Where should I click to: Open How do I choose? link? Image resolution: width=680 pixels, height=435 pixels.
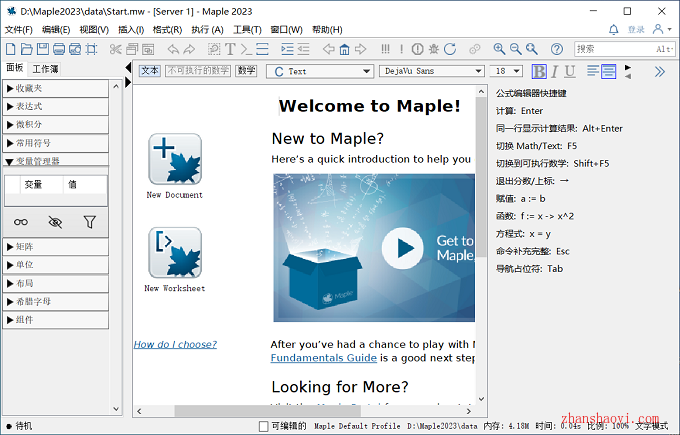click(x=175, y=344)
